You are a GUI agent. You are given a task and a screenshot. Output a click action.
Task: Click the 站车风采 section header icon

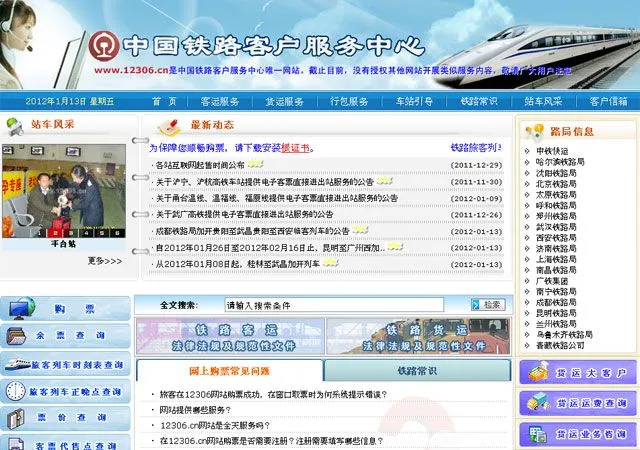pyautogui.click(x=15, y=126)
